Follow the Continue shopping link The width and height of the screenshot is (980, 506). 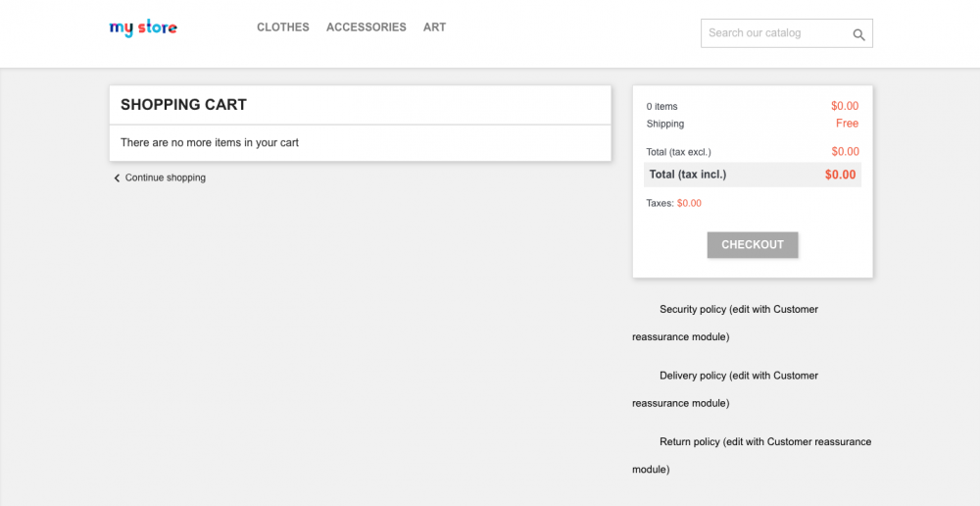click(x=165, y=178)
